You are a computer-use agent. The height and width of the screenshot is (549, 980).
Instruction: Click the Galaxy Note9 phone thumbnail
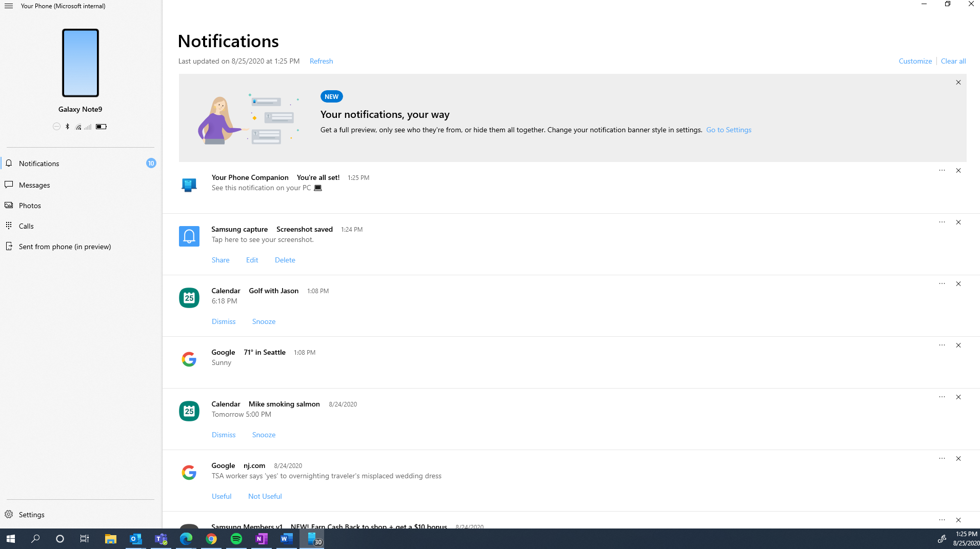pyautogui.click(x=81, y=63)
